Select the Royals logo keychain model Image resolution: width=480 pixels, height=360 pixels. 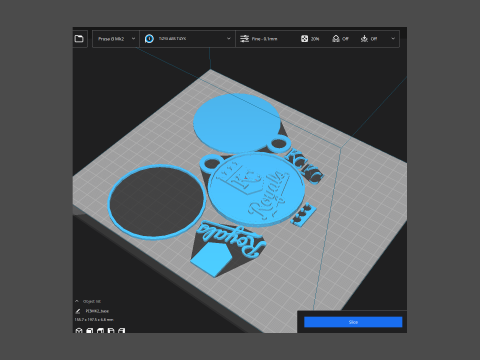click(x=256, y=190)
